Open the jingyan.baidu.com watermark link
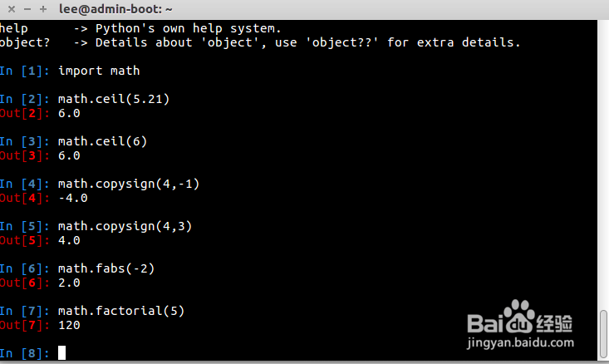Viewport: 609px width, 364px height. pyautogui.click(x=520, y=342)
